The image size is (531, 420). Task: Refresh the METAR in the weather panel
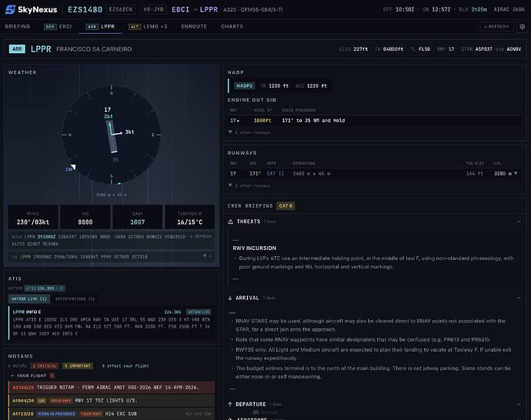[x=201, y=237]
